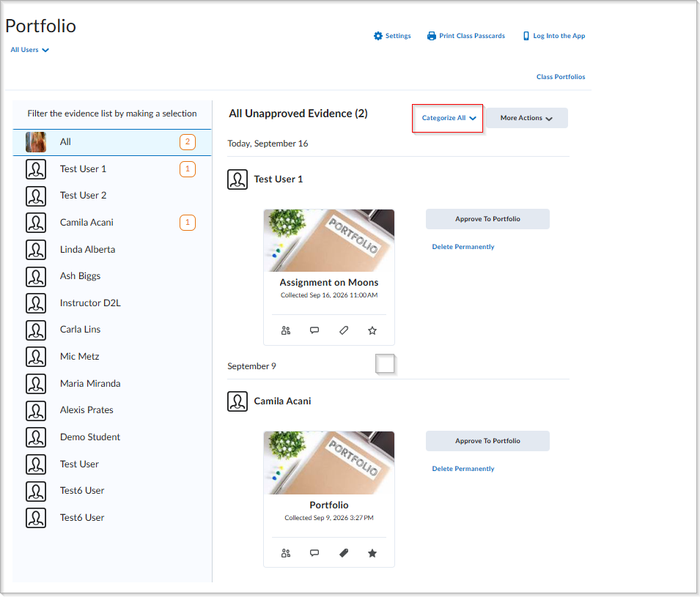Expand the Categorize All dropdown
Viewport: 700px width, 597px height.
448,118
